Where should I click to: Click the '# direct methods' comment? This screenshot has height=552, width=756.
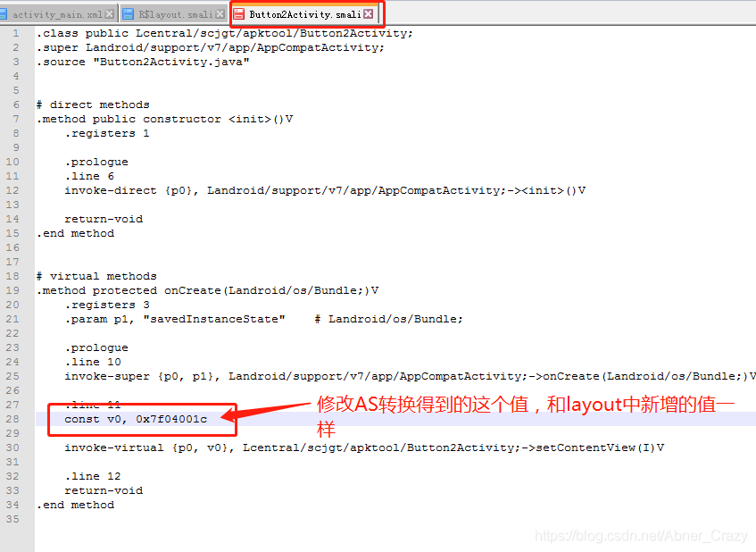(x=93, y=105)
